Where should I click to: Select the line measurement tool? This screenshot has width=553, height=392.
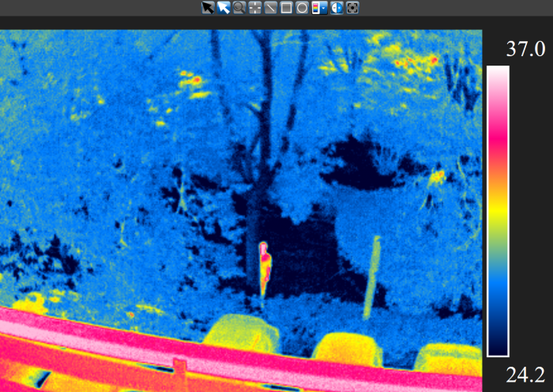[271, 8]
